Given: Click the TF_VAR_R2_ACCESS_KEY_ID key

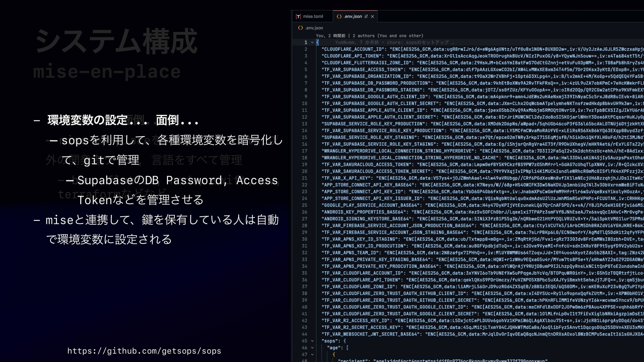Looking at the screenshot, I should click(356, 320).
